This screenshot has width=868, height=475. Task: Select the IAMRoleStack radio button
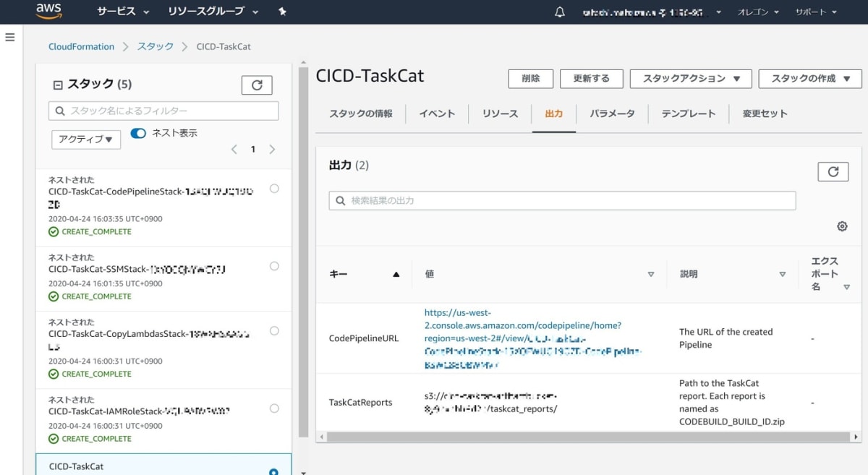coord(274,408)
